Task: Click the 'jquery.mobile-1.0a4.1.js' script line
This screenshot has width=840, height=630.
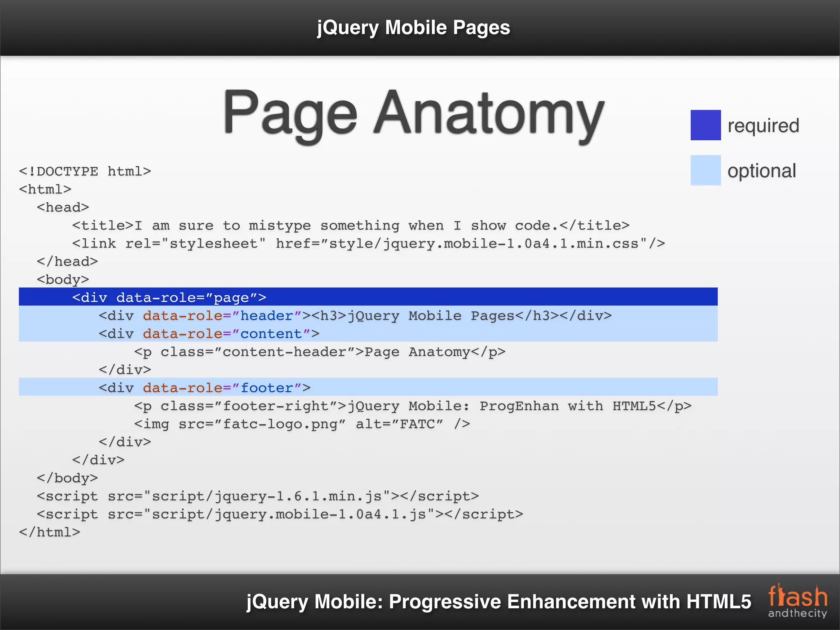Action: (x=280, y=514)
